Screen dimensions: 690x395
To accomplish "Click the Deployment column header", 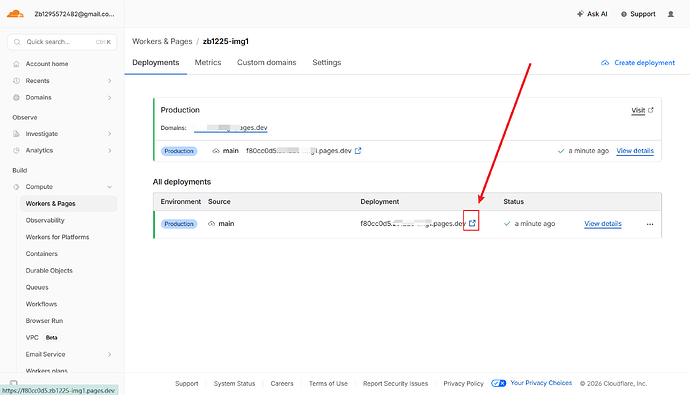I will coord(380,201).
